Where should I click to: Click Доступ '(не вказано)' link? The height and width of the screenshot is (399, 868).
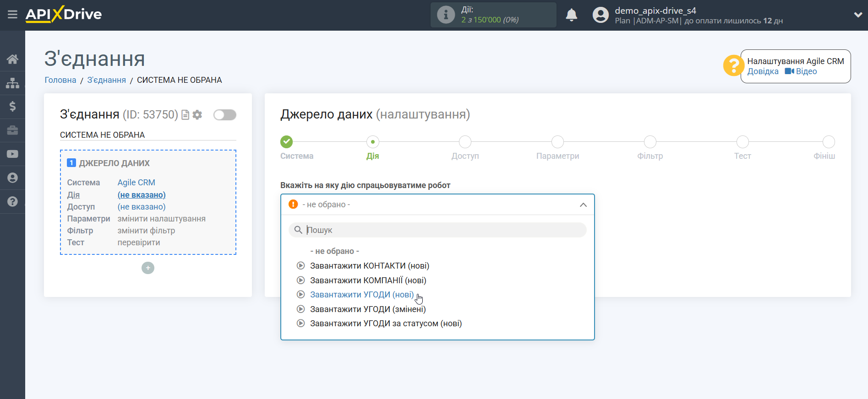point(142,207)
